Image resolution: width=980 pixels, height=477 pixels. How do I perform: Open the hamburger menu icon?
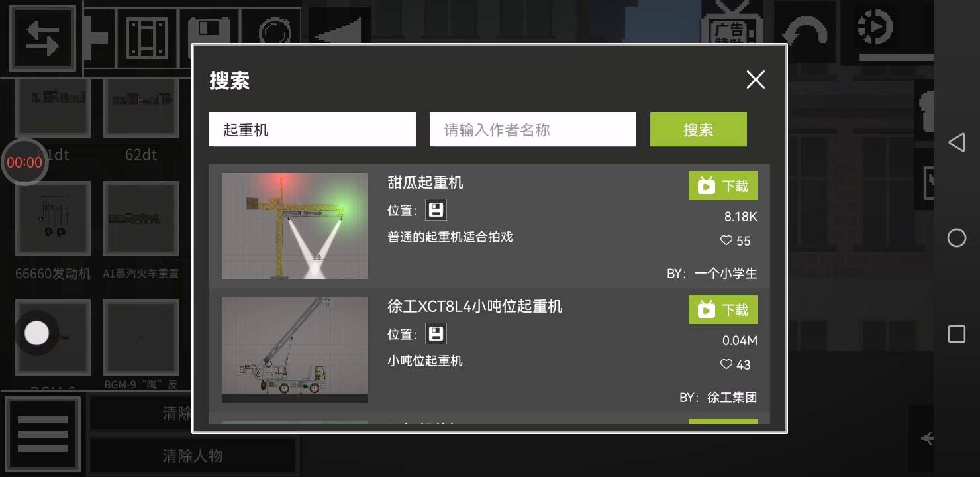click(42, 434)
